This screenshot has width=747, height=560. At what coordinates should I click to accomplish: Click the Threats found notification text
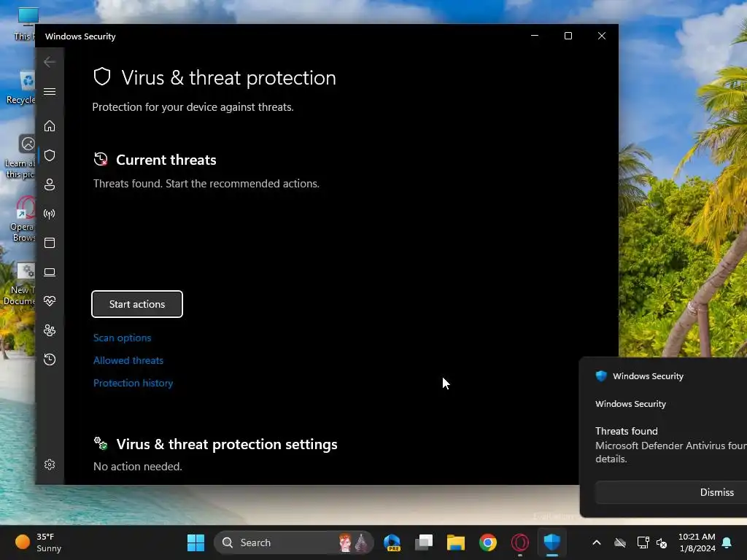coord(627,431)
